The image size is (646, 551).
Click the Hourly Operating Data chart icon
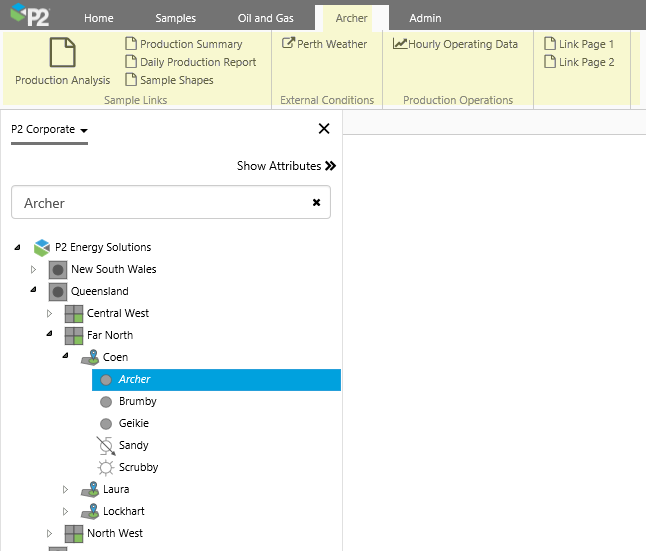[x=399, y=44]
